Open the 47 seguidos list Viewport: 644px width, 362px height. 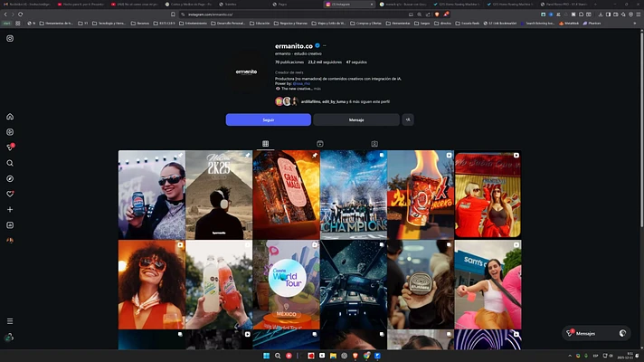tap(356, 62)
